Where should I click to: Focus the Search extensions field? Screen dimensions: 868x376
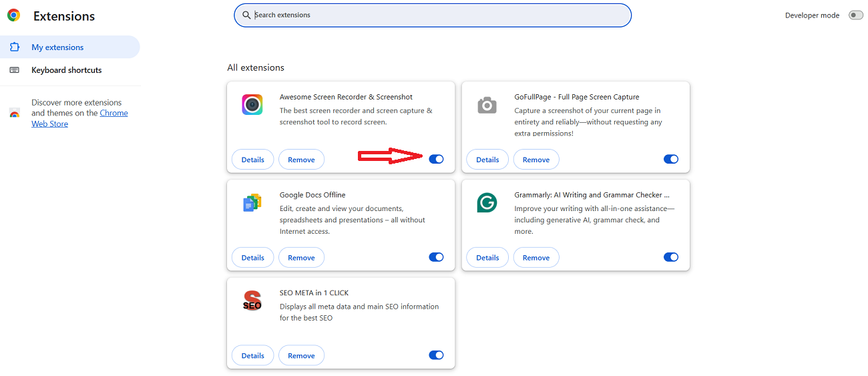point(433,15)
